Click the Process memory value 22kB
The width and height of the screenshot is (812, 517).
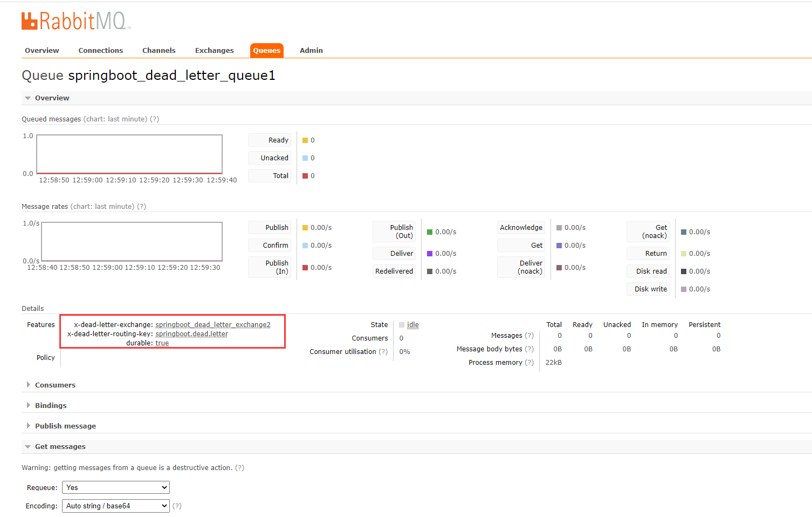click(554, 362)
